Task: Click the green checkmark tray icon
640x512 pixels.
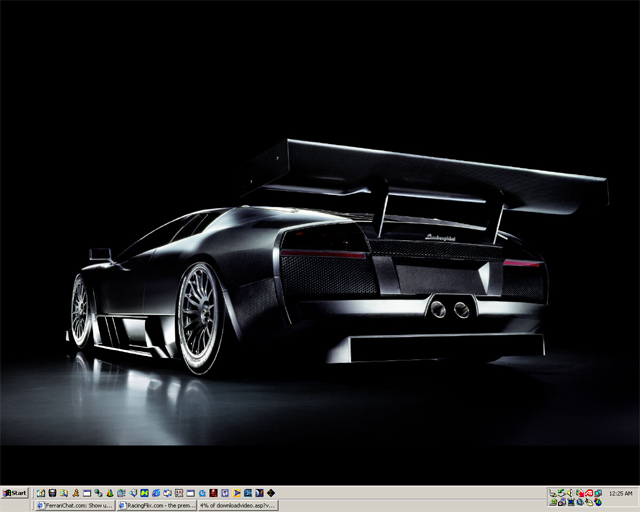Action: click(562, 493)
